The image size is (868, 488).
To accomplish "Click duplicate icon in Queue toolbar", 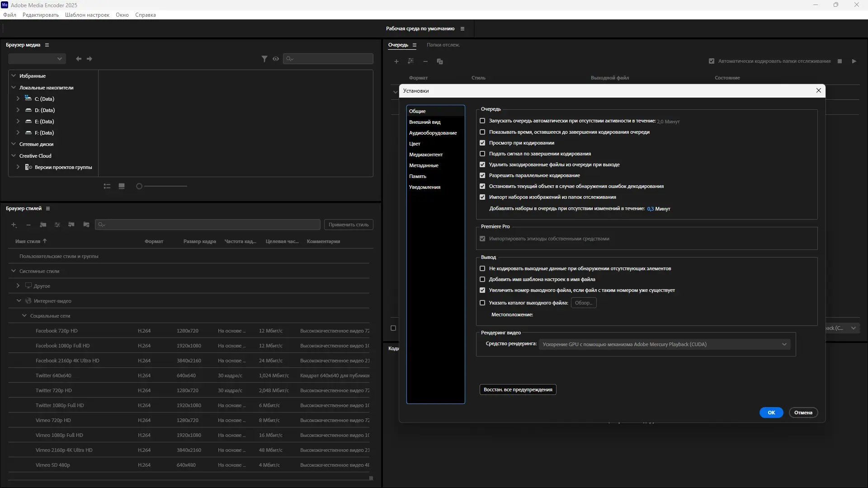I will pos(440,61).
